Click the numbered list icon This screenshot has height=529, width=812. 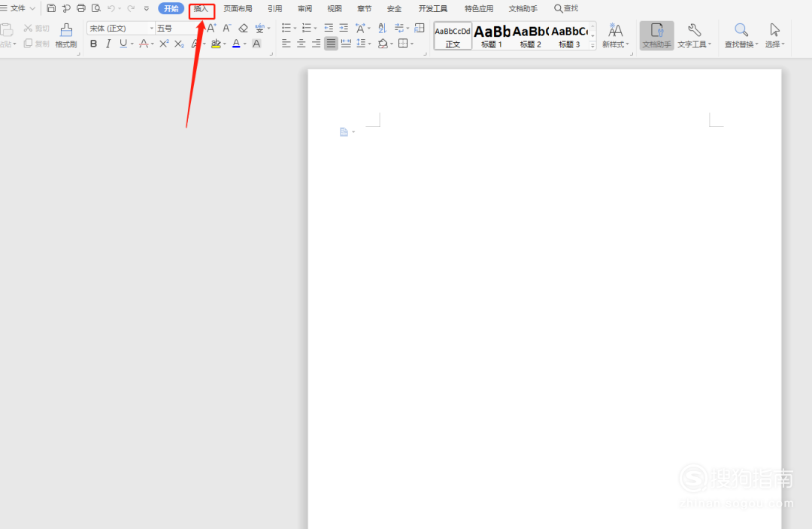pyautogui.click(x=307, y=28)
